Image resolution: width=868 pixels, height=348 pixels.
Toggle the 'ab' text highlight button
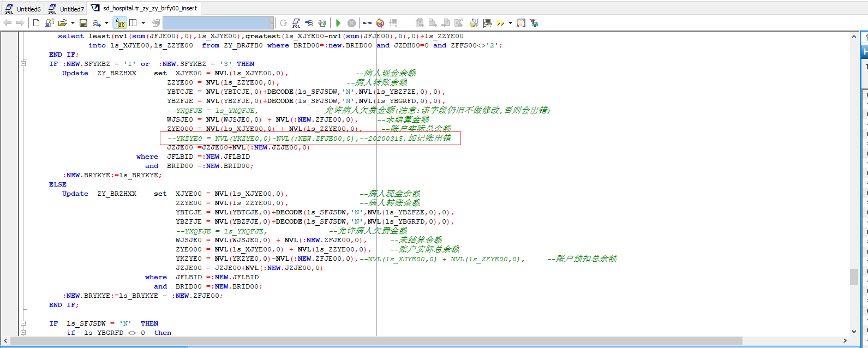pyautogui.click(x=121, y=23)
